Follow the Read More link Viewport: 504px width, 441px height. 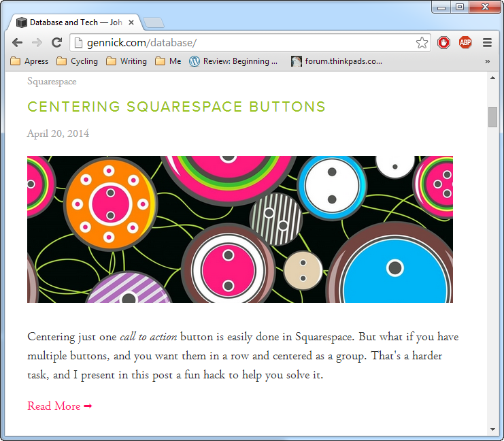60,406
